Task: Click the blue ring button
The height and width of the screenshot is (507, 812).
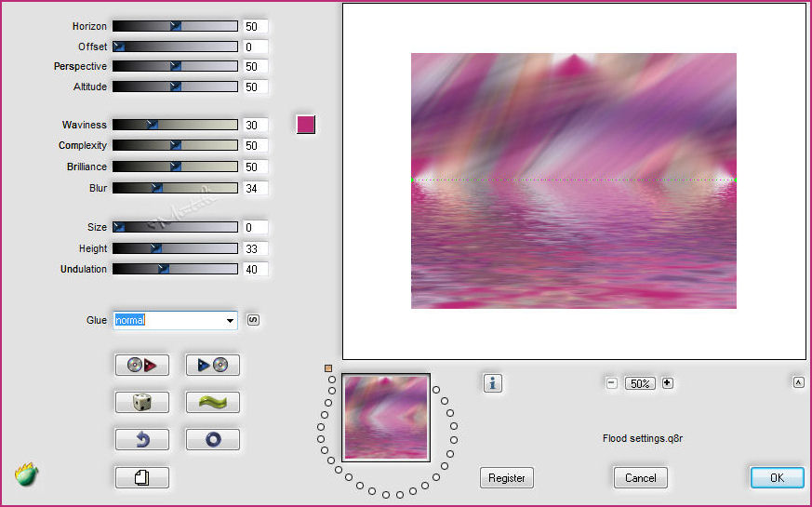Action: [x=212, y=439]
